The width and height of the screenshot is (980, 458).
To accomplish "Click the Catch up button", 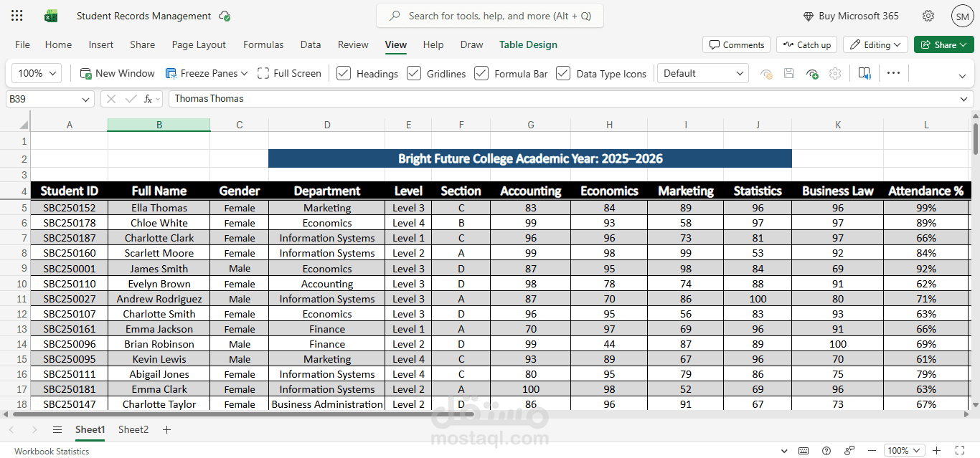I will click(806, 44).
